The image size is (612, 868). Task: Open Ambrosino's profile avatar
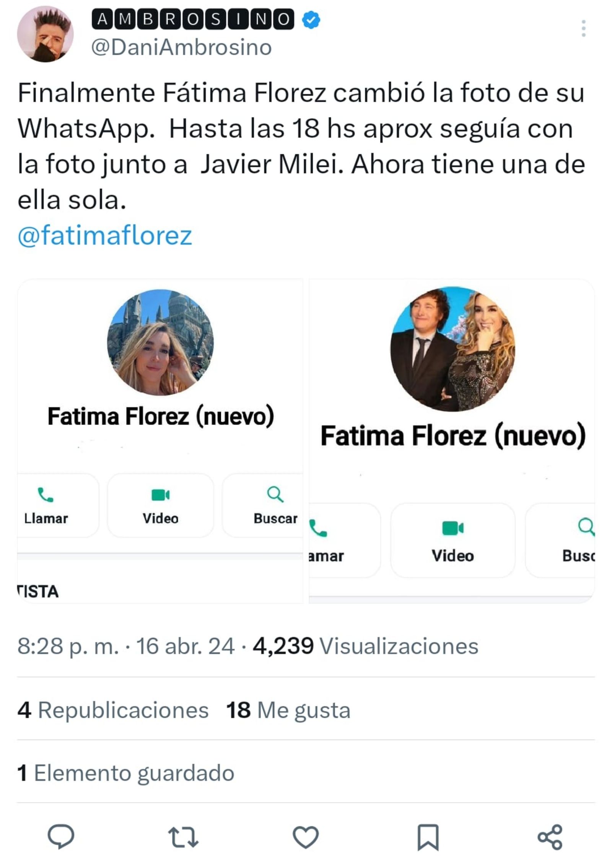(x=45, y=34)
